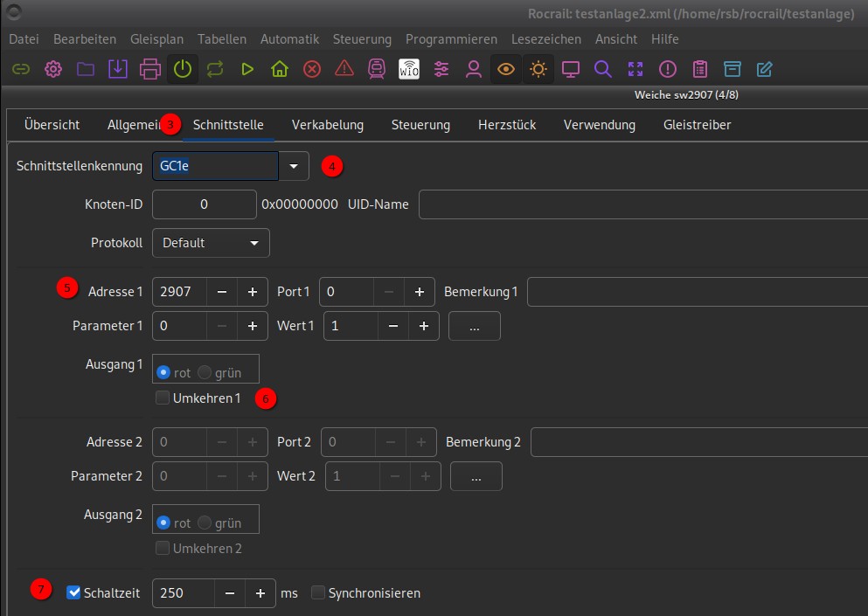This screenshot has height=616, width=868.
Task: Switch to the Verkabelung tab
Action: (x=327, y=125)
